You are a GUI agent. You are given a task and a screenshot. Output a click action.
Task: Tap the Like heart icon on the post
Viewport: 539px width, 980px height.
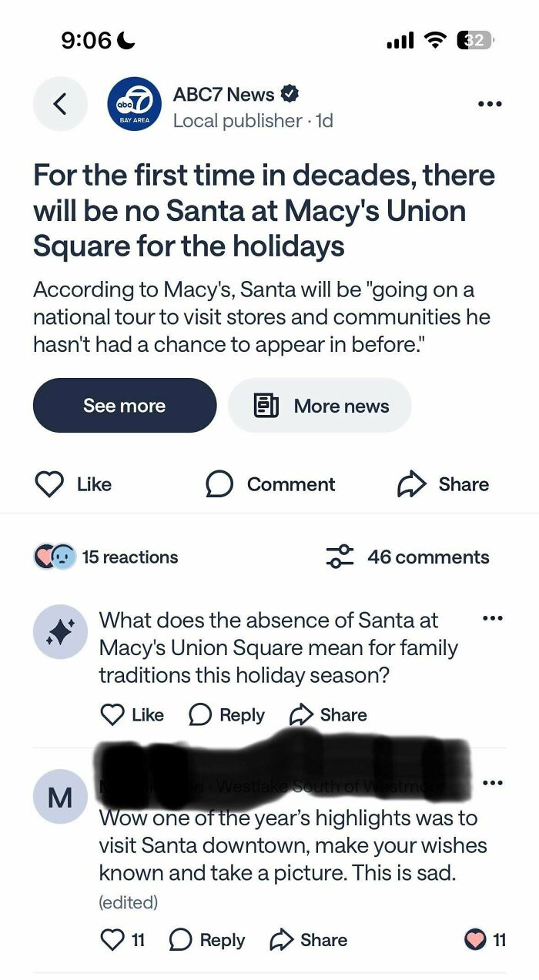[49, 484]
